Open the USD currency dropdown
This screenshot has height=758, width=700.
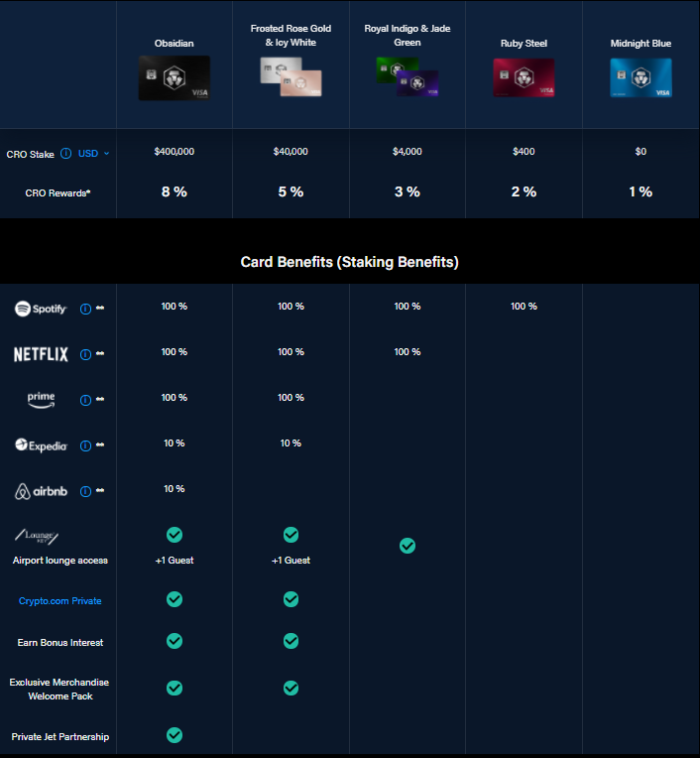point(94,154)
